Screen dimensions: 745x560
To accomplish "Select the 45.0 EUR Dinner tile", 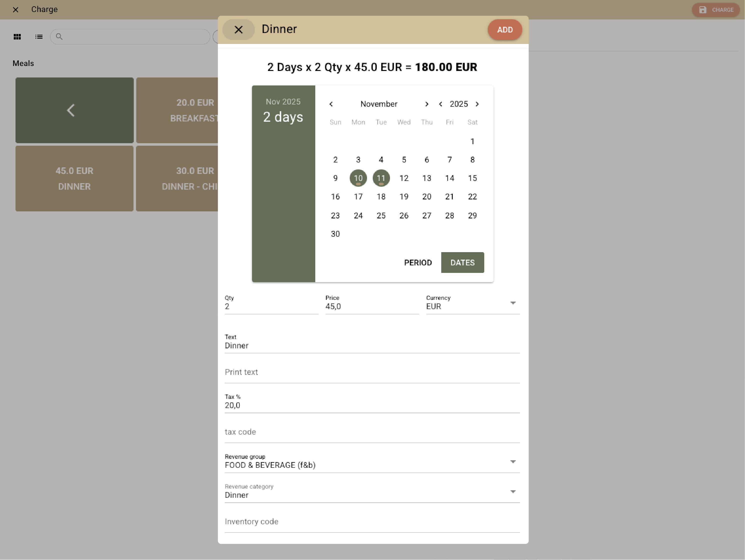I will click(x=74, y=178).
